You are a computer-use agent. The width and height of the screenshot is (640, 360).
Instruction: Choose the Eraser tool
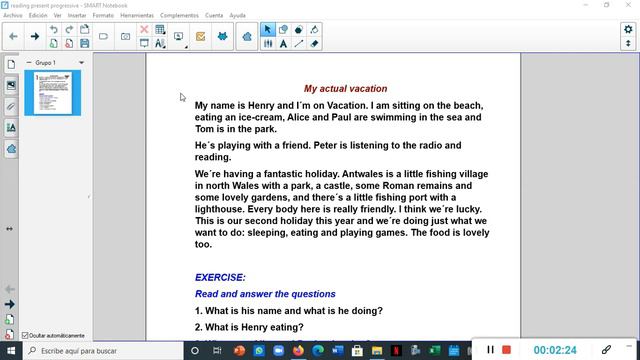314,43
